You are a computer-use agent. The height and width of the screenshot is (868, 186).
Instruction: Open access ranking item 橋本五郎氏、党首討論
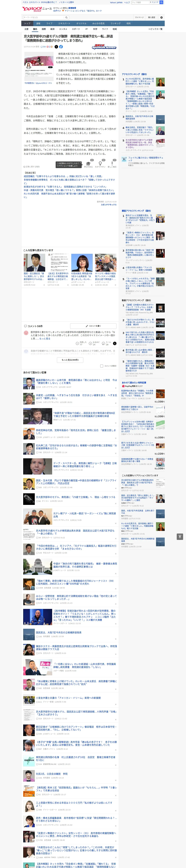pyautogui.click(x=140, y=130)
